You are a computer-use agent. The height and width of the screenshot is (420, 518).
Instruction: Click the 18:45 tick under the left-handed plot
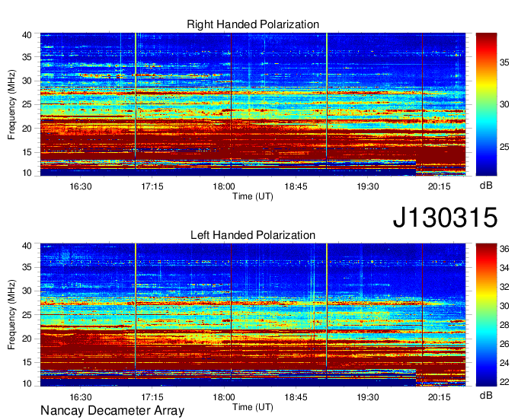click(x=296, y=397)
